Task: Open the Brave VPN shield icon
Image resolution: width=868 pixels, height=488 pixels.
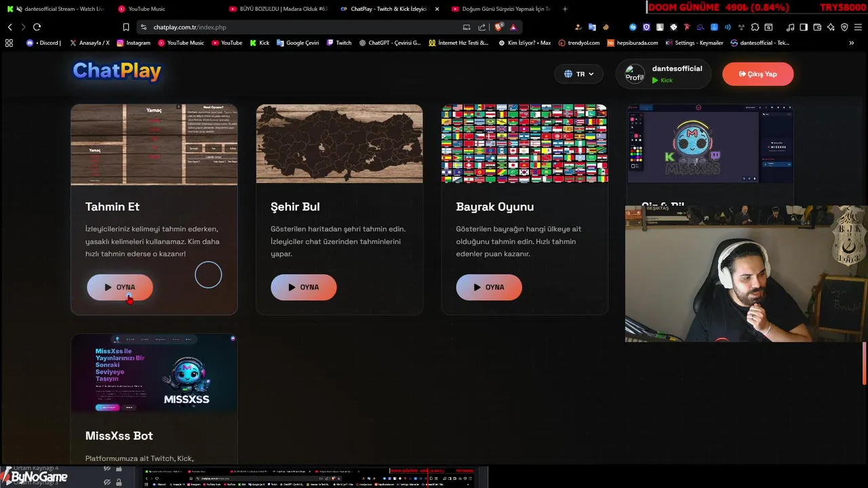Action: click(844, 27)
